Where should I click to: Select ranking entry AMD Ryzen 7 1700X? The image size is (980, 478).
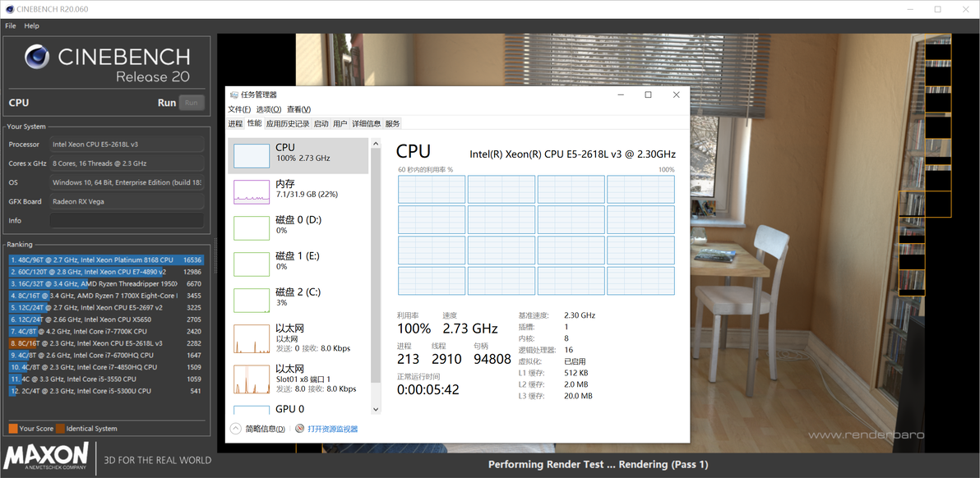(x=106, y=295)
